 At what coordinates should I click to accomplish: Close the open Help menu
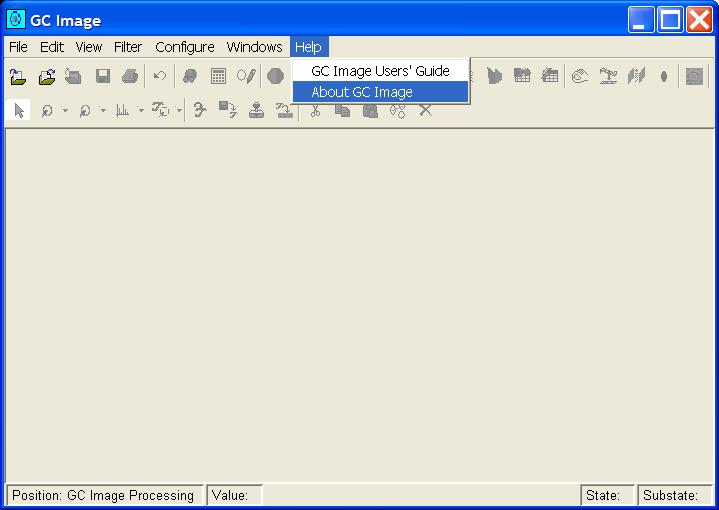point(309,47)
